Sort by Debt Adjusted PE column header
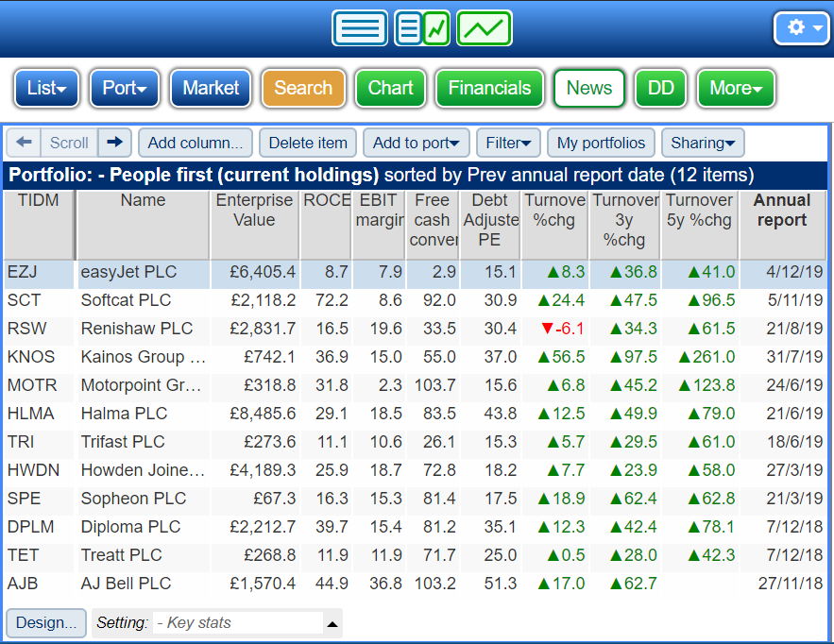 [490, 225]
